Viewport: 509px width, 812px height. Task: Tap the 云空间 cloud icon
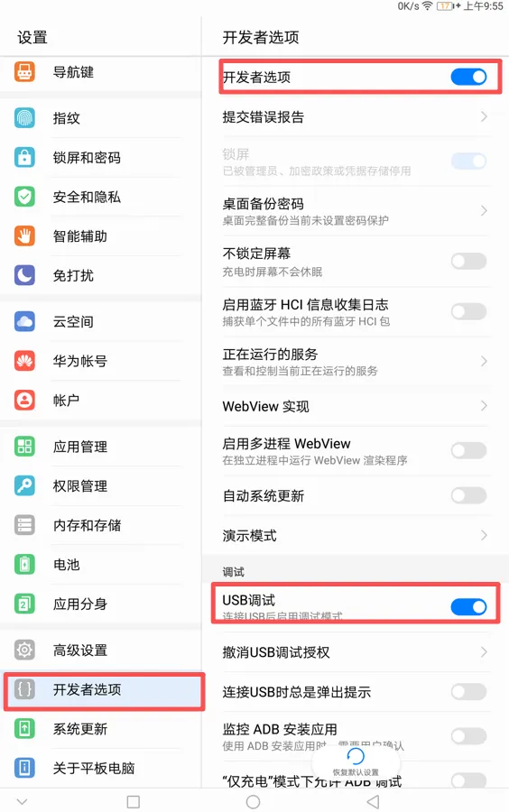pos(24,321)
